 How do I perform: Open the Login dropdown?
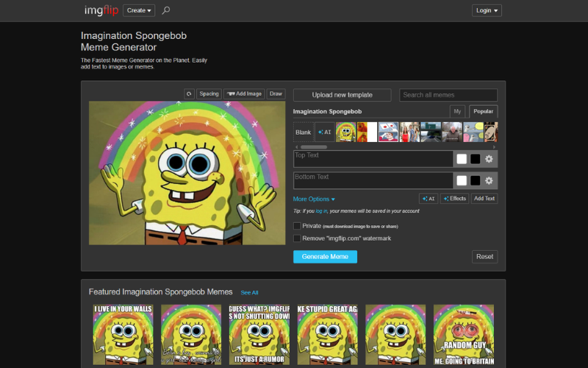click(x=487, y=10)
